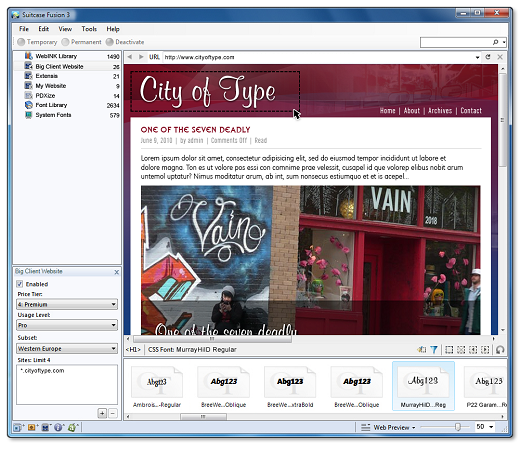Click the browser reload icon beside URL
The width and height of the screenshot is (520, 452).
click(488, 57)
